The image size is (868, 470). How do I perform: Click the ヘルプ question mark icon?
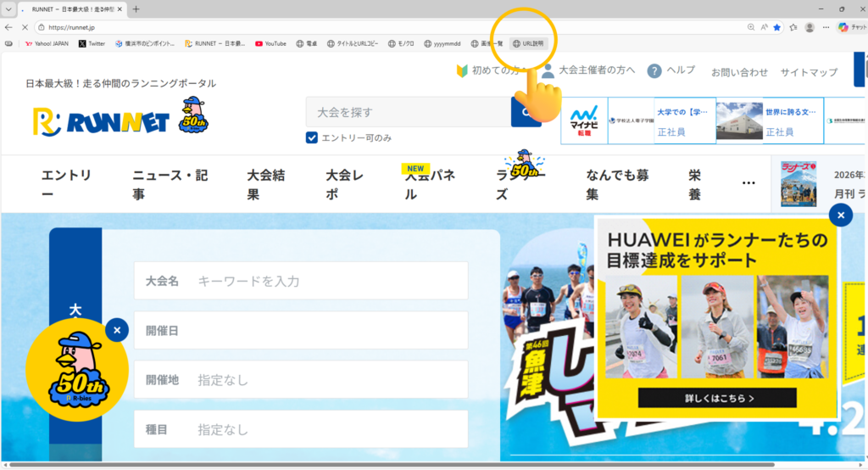coord(654,71)
